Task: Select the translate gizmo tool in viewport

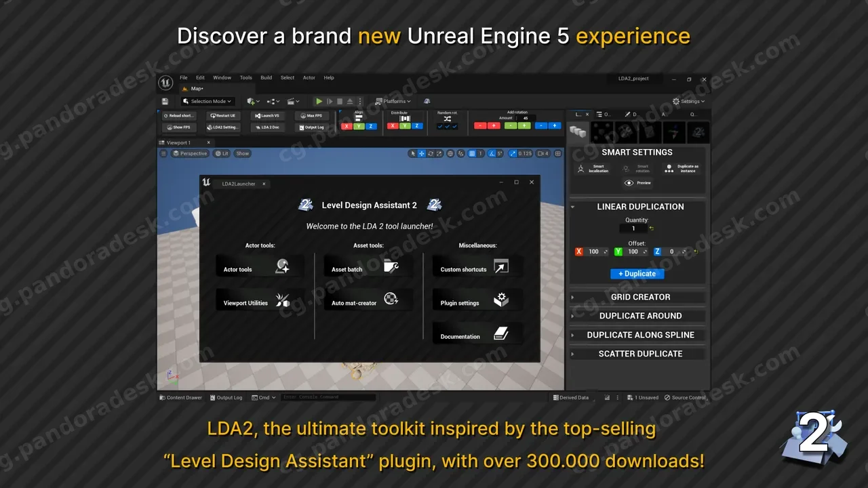Action: (422, 153)
